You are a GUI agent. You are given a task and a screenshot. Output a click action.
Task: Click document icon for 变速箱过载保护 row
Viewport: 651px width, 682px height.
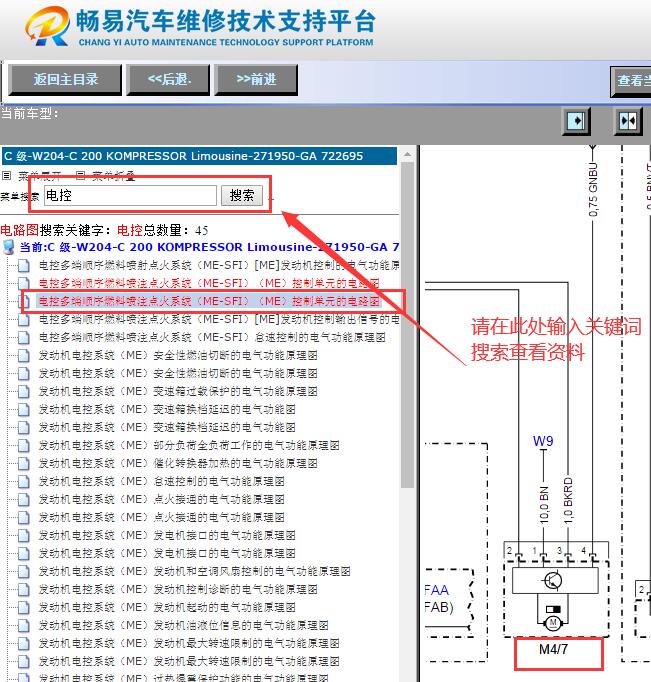pos(23,391)
